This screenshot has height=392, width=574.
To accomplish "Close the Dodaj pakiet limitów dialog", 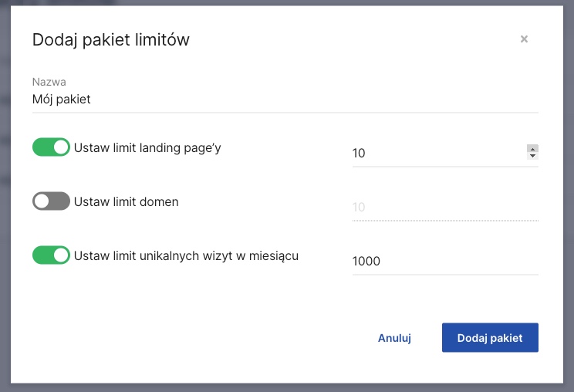I will pyautogui.click(x=524, y=39).
